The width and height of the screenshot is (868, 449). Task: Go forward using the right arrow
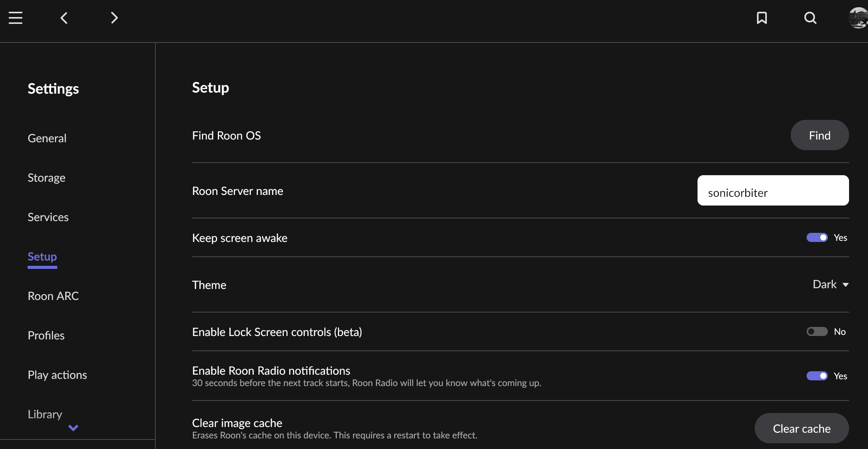pos(114,18)
